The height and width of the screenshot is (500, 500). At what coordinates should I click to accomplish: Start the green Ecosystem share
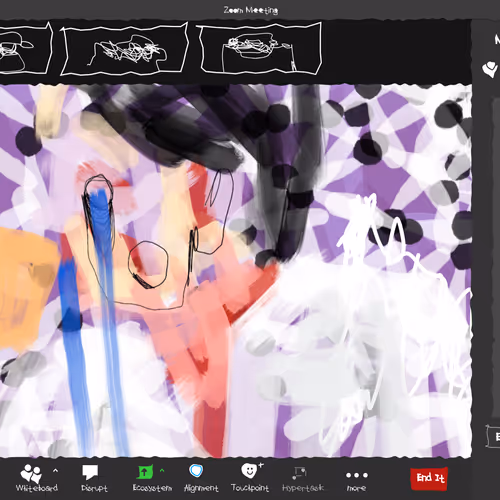point(152,479)
